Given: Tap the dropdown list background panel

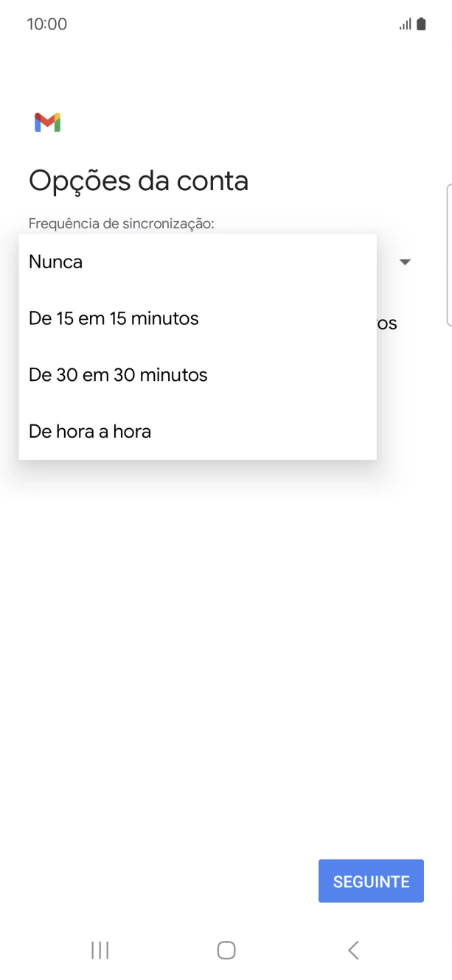Looking at the screenshot, I should coord(198,346).
